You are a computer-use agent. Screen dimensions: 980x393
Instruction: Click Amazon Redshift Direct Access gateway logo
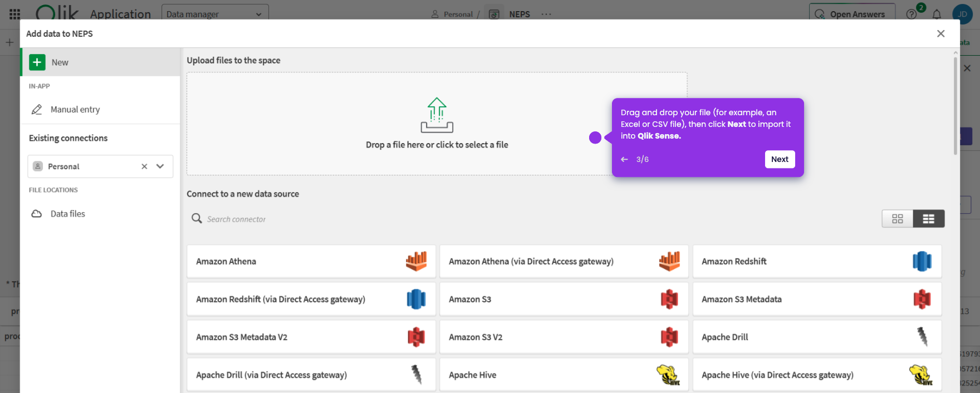coord(416,299)
